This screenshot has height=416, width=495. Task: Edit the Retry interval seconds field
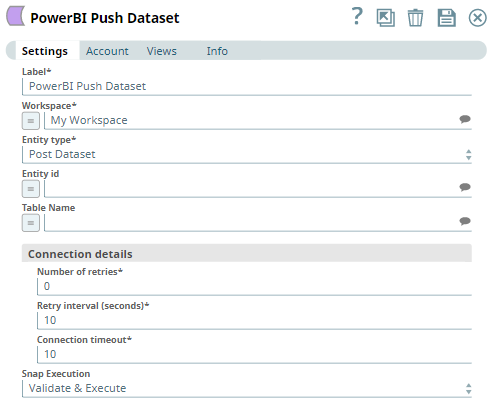[254, 321]
